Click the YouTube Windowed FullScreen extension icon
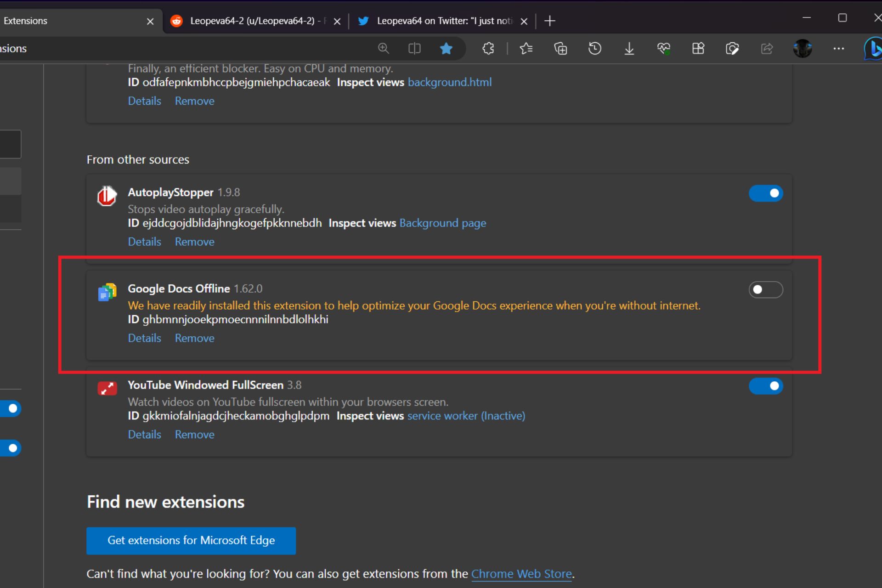 click(107, 388)
